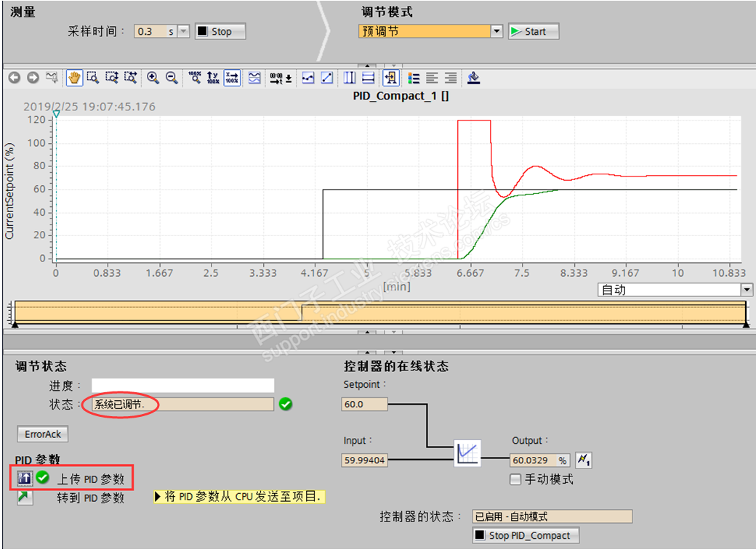
Task: Select the horizontal zoom selection tool
Action: (131, 78)
